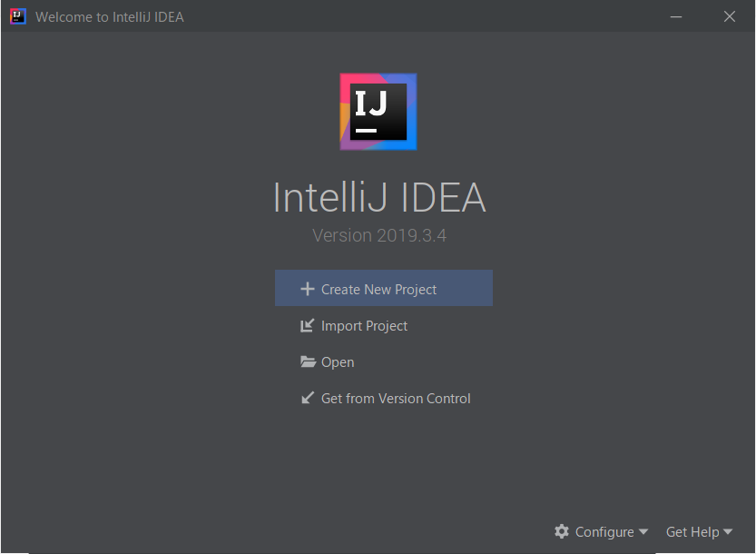The height and width of the screenshot is (554, 756).
Task: Click the IJ icon in the title bar
Action: (x=17, y=15)
